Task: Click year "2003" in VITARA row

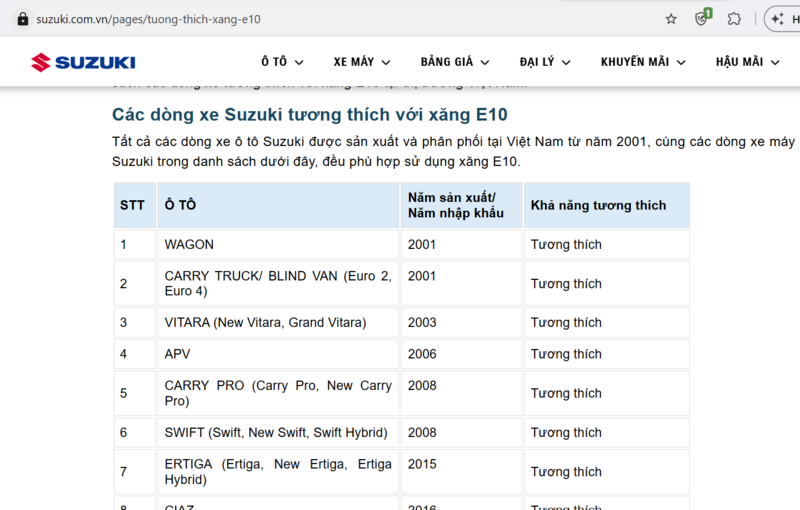Action: click(x=422, y=323)
